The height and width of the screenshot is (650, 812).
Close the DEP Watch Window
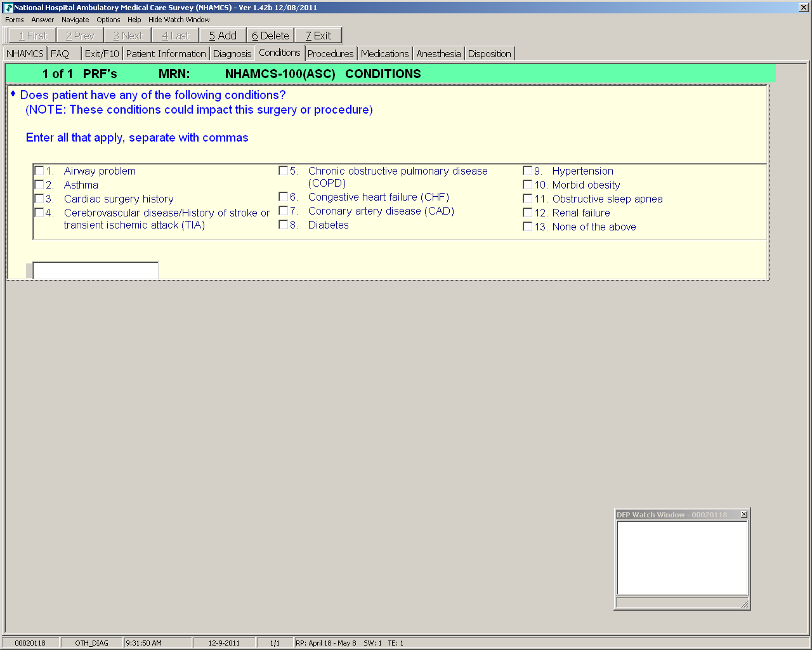[744, 514]
